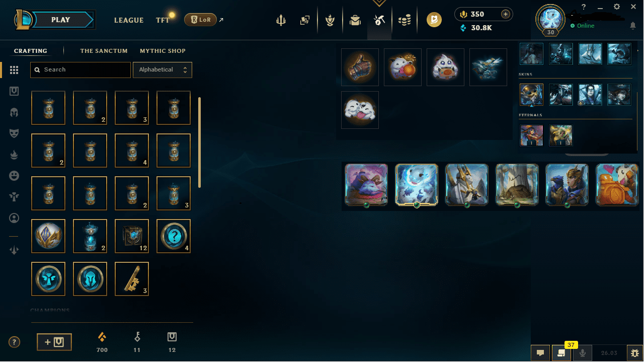Viewport: 644px width, 363px height.
Task: Click the plus button next to RP balance
Action: 506,14
